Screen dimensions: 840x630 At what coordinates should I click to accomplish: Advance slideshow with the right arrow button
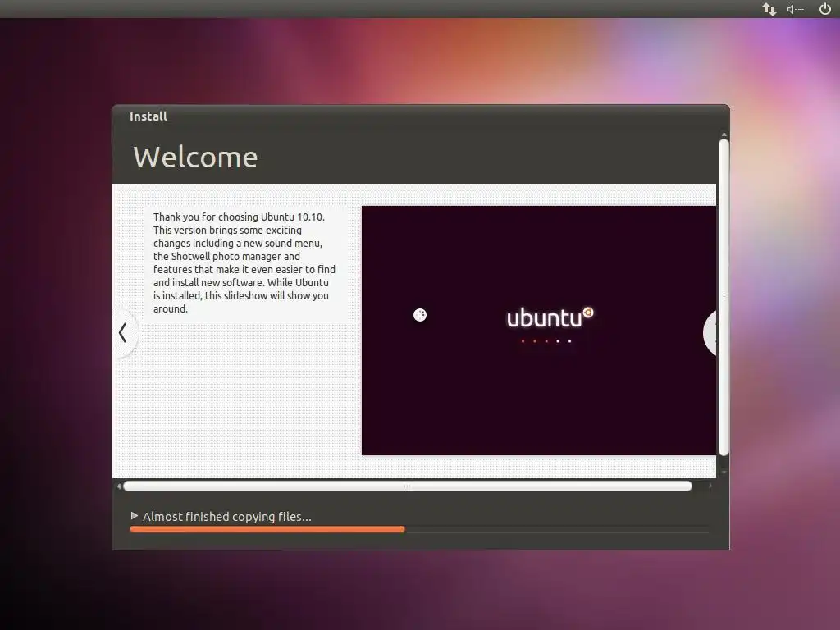[x=710, y=333]
